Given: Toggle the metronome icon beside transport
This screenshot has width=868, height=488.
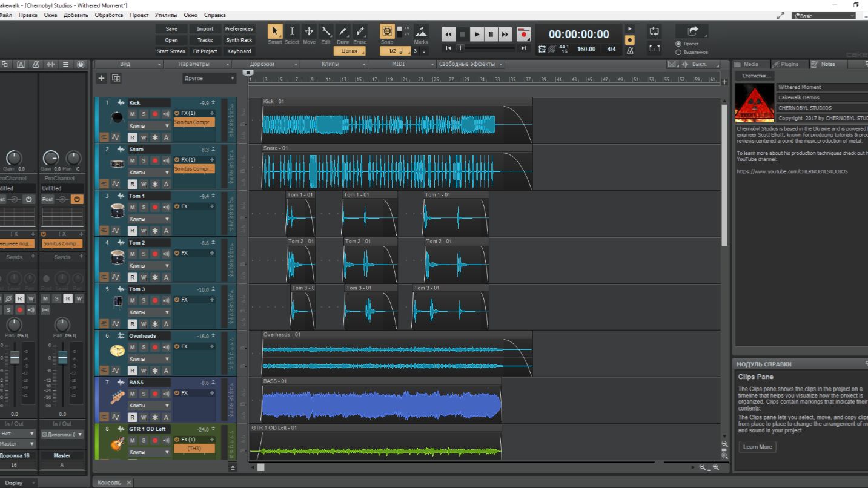Looking at the screenshot, I should tap(630, 50).
